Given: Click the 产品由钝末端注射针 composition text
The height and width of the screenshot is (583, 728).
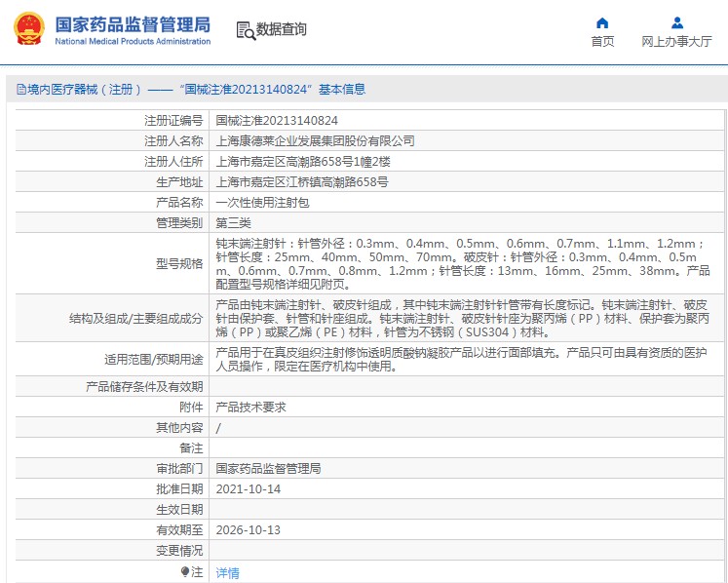Looking at the screenshot, I should 462,319.
